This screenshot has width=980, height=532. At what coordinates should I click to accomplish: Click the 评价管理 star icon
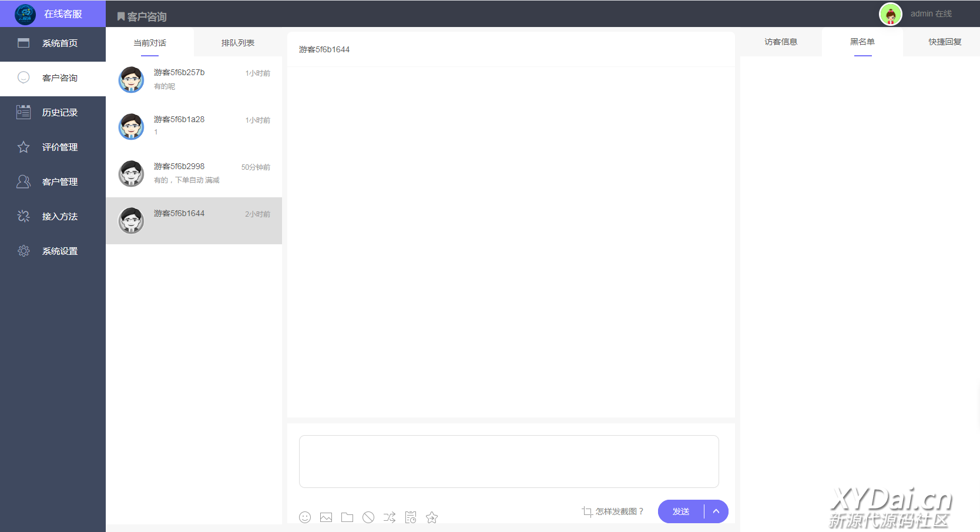[x=24, y=147]
